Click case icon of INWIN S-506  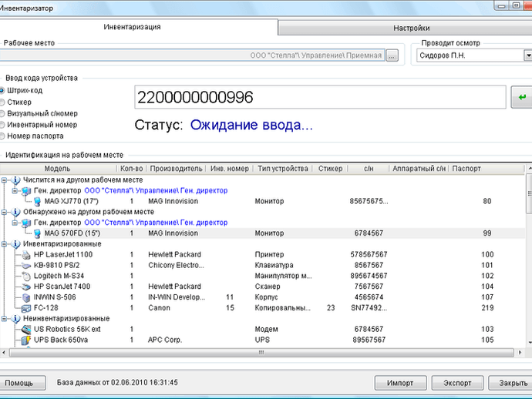tap(26, 297)
